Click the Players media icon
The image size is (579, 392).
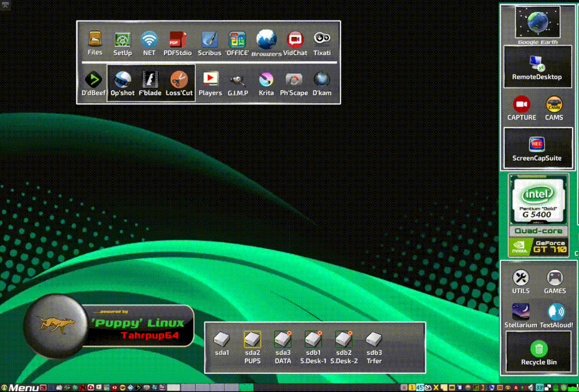tap(210, 79)
